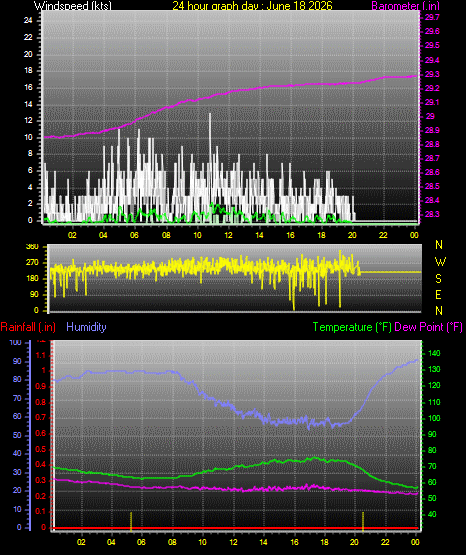Click the 'Rainfall (.in)' legend label
466x555 pixels.
coord(28,327)
